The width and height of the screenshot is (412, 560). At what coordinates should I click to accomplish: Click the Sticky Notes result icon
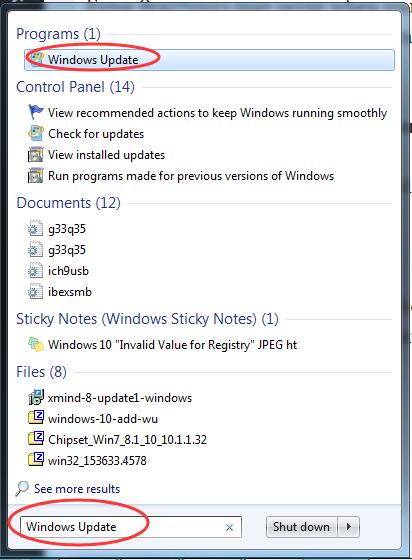pos(36,345)
